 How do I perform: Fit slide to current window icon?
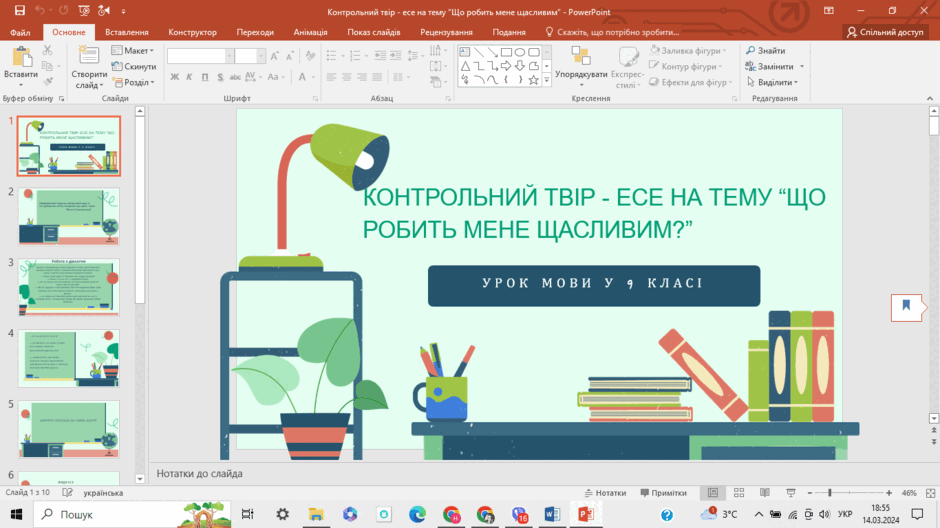coord(930,493)
